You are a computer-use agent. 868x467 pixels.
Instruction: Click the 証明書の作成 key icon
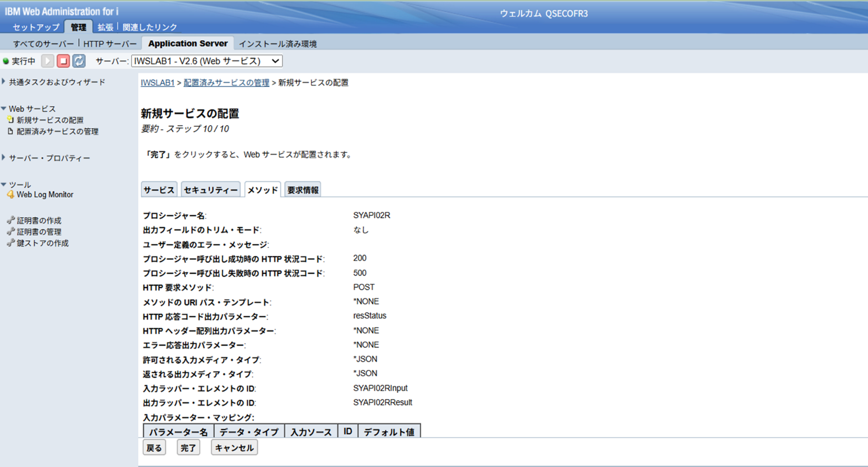(x=11, y=220)
